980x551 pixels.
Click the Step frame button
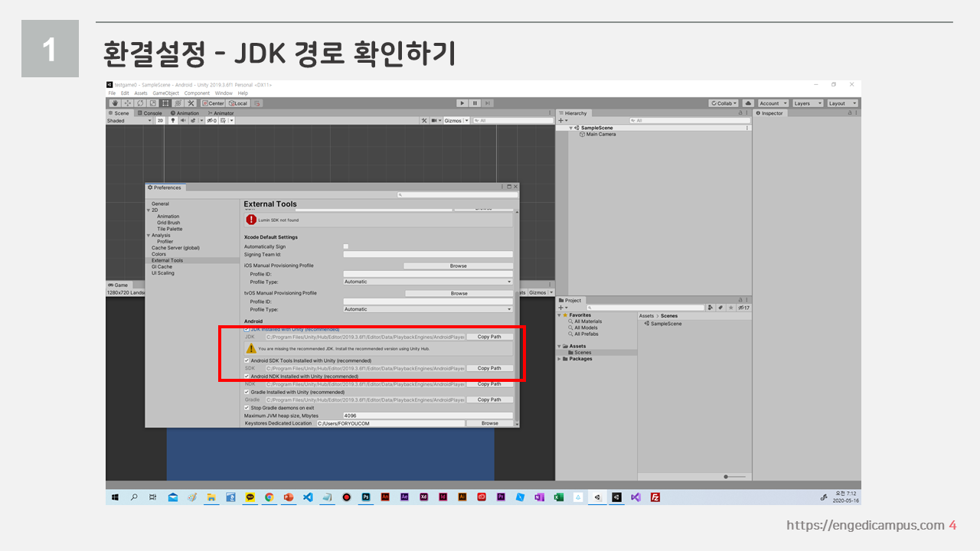(487, 103)
